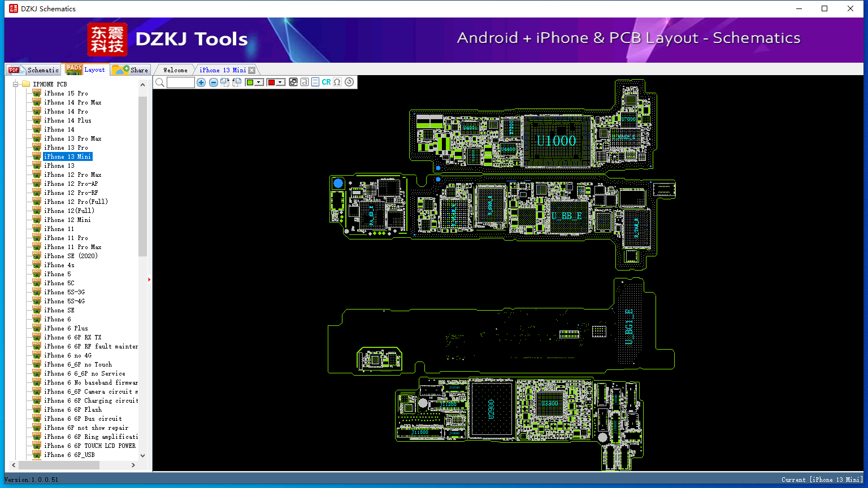Click the PADS icon beside iPhone 4s

pyautogui.click(x=37, y=265)
